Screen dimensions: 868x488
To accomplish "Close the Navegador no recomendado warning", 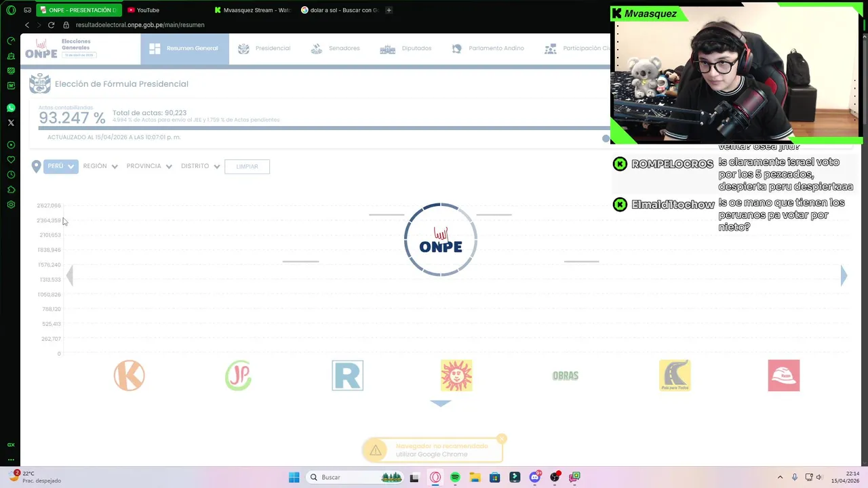I will pyautogui.click(x=501, y=439).
